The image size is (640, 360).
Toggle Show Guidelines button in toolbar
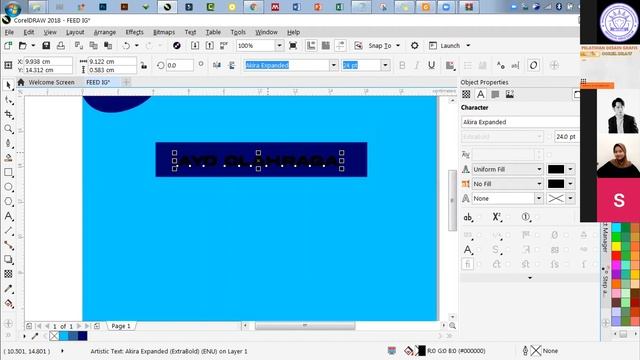[x=340, y=46]
